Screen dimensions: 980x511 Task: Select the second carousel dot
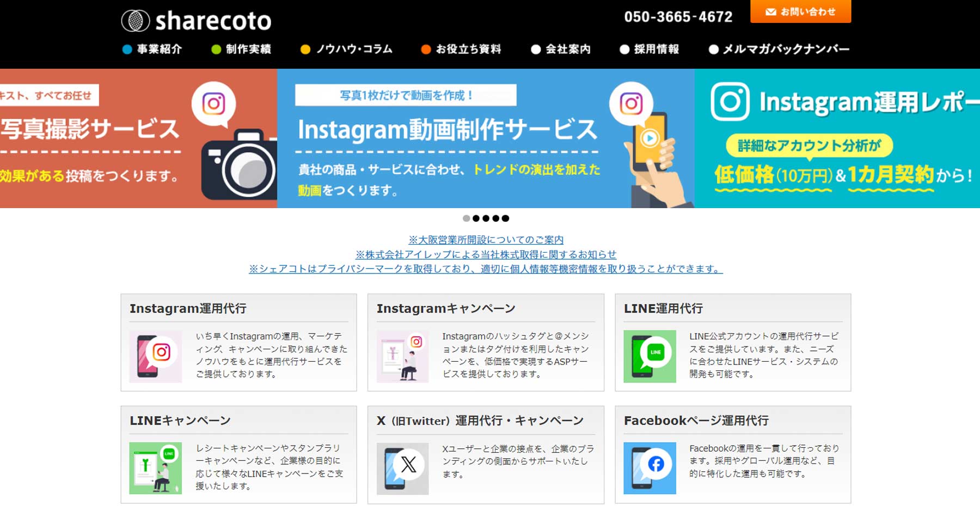click(476, 218)
